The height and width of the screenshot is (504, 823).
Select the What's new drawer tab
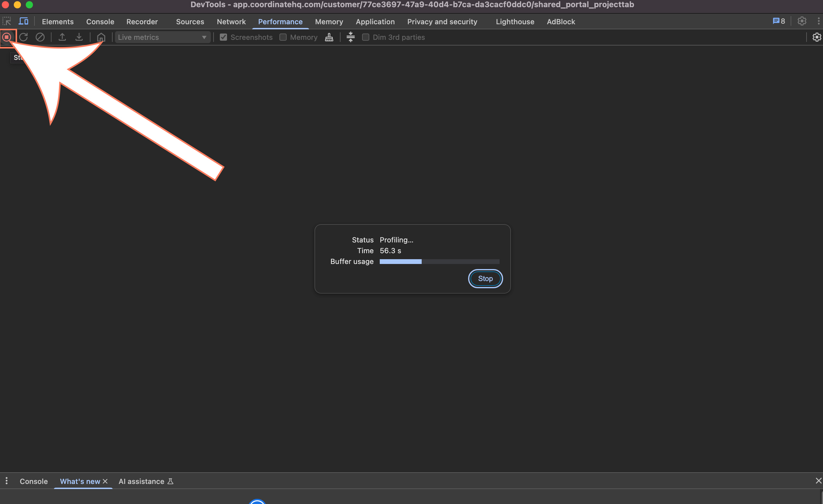tap(80, 481)
